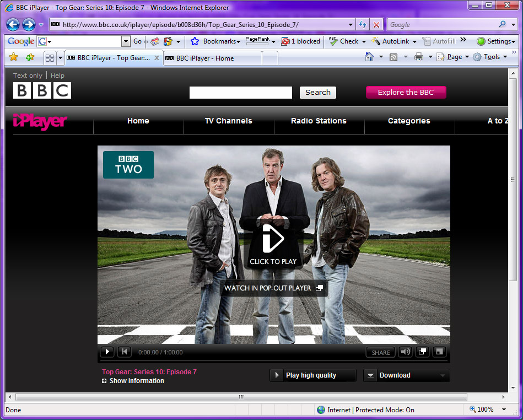Open the Google Toolbar Bookmarks menu
Image resolution: width=523 pixels, height=420 pixels.
pyautogui.click(x=215, y=41)
